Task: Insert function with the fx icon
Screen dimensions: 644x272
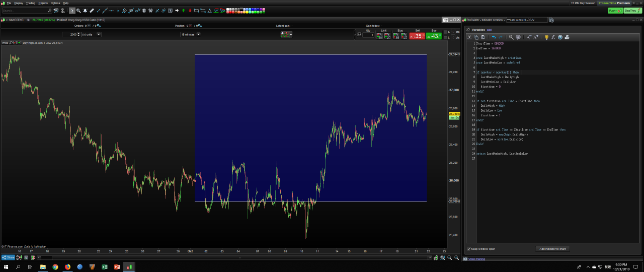Action: tap(553, 37)
